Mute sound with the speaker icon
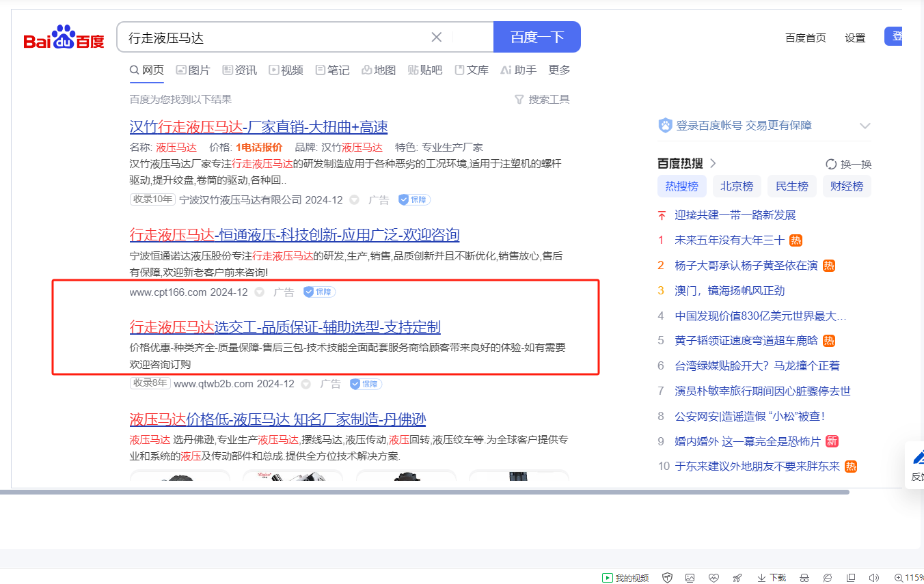The width and height of the screenshot is (924, 584). click(x=873, y=578)
